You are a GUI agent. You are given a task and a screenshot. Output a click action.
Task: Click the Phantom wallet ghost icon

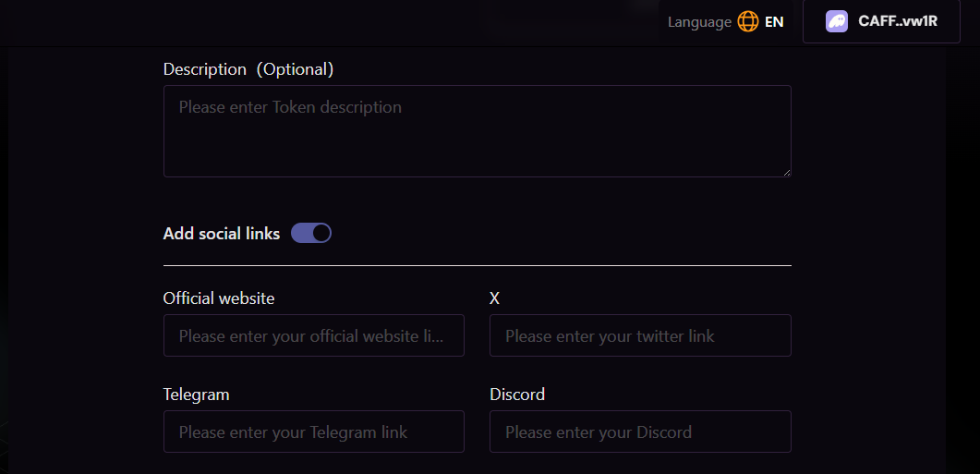(837, 21)
